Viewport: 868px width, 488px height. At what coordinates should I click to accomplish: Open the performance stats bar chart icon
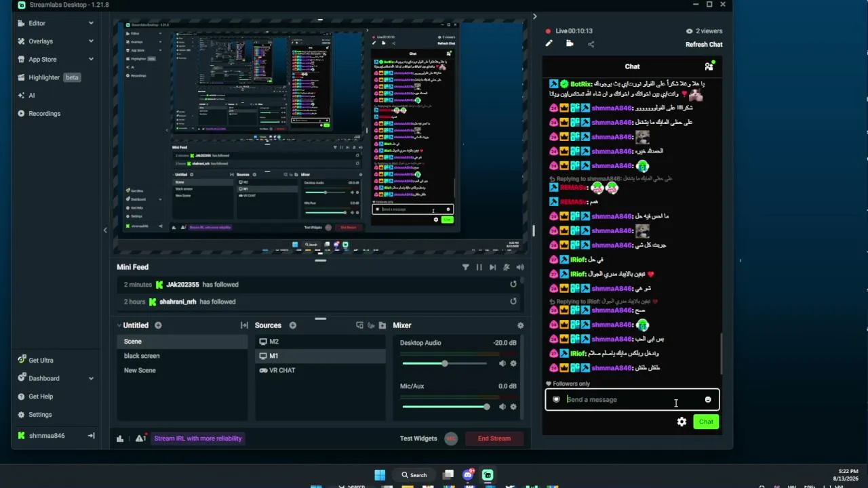tap(120, 439)
